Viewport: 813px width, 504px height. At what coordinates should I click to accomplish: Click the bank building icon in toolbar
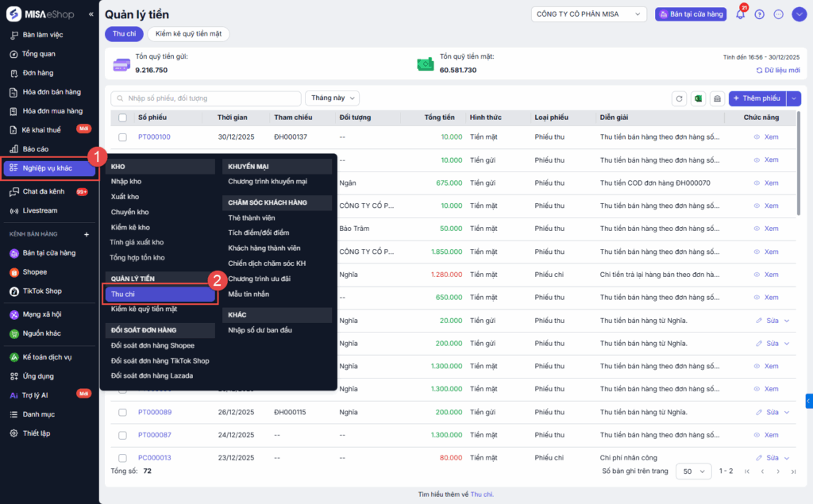717,98
